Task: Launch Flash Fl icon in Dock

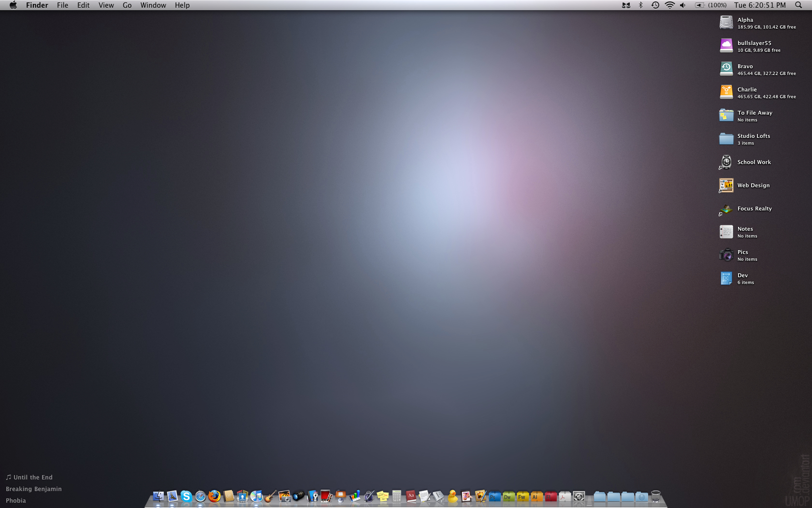Action: tap(551, 496)
